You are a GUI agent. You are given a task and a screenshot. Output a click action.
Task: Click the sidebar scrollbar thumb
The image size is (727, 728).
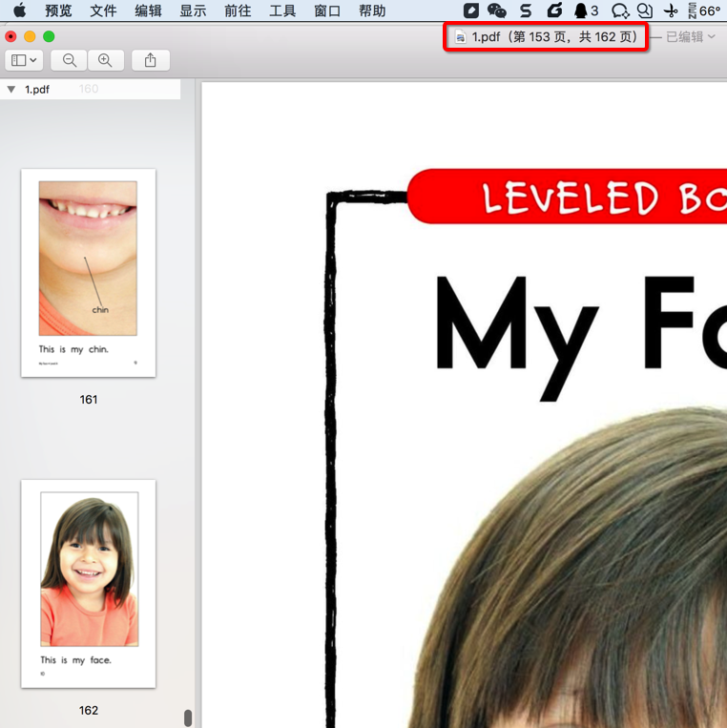(188, 718)
